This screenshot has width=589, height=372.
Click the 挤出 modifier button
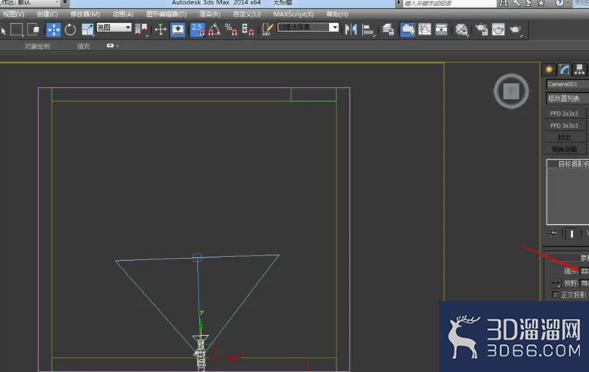tap(565, 138)
